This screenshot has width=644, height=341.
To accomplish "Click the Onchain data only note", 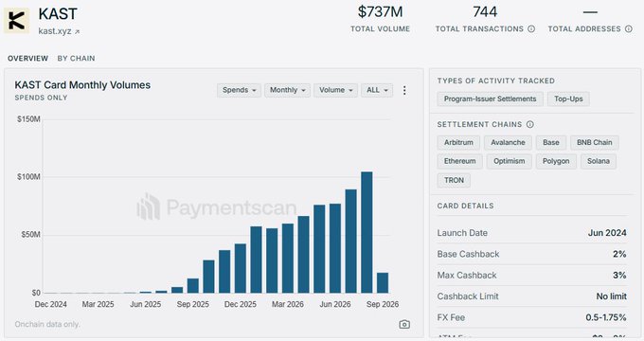I will pos(47,324).
